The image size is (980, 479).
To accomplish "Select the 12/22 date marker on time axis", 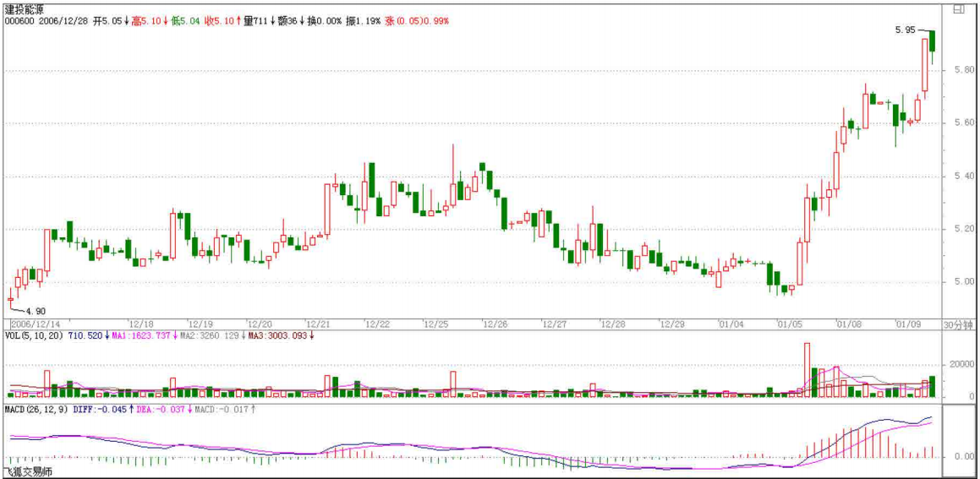I will click(x=376, y=324).
